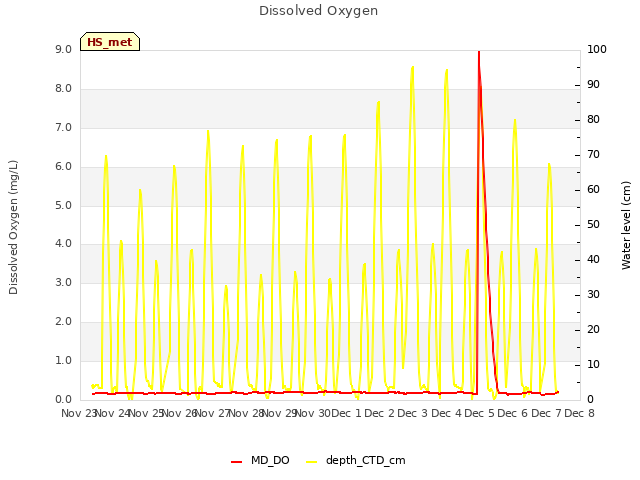The height and width of the screenshot is (480, 640).
Task: Click the 9.0 left axis tick label
Action: 63,49
